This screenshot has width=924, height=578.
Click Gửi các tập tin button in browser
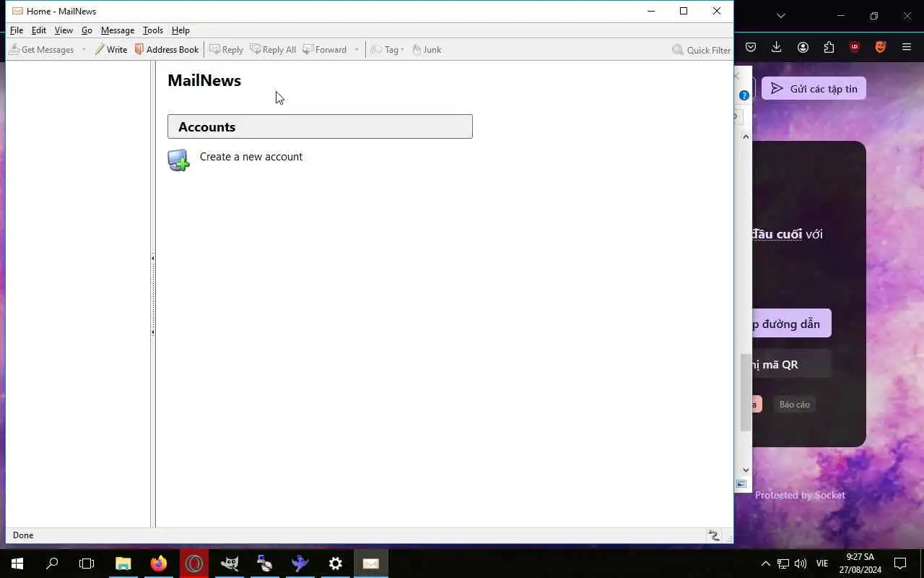coord(814,88)
